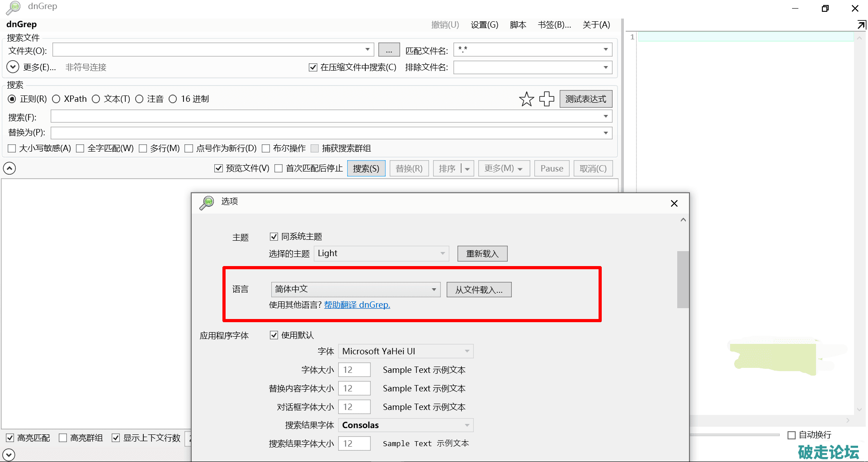Click the 搜索(S) button
The height and width of the screenshot is (462, 868).
366,169
